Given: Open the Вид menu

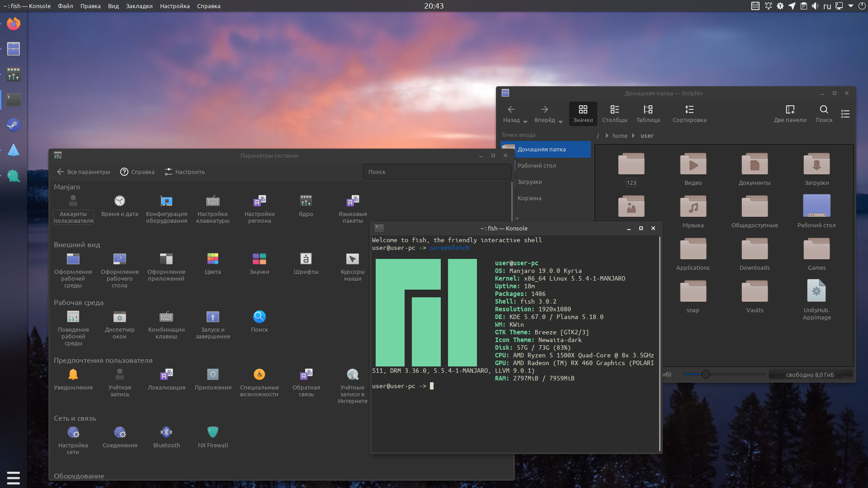Looking at the screenshot, I should point(113,6).
